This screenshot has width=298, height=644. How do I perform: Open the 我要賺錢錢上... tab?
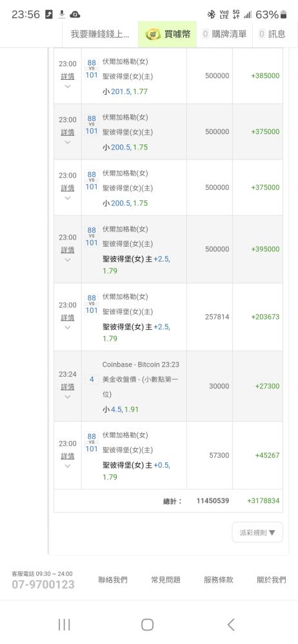point(100,35)
